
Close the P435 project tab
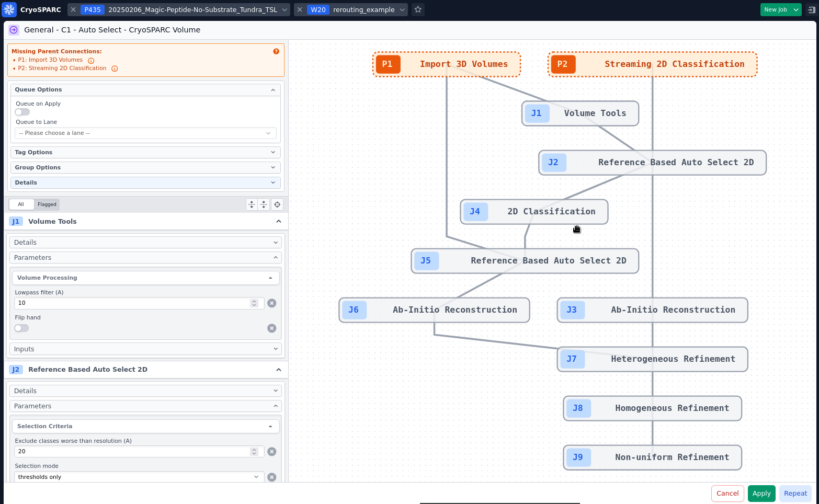point(73,9)
